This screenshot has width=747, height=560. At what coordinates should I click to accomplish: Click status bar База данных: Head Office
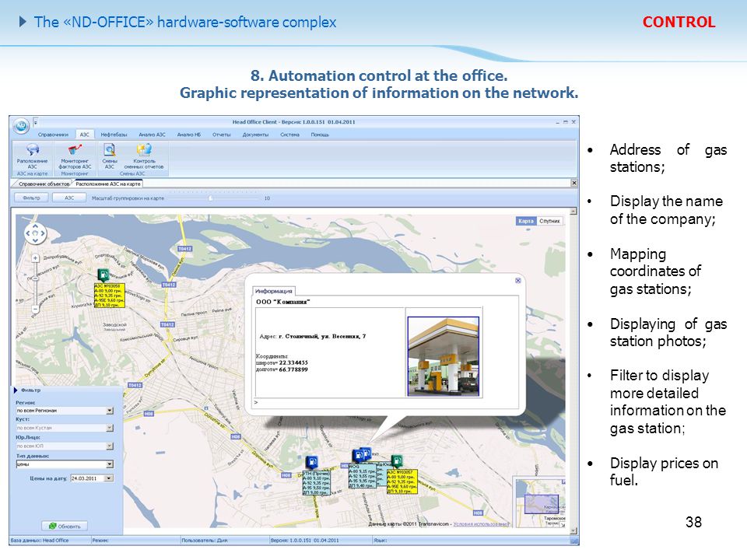click(x=40, y=541)
